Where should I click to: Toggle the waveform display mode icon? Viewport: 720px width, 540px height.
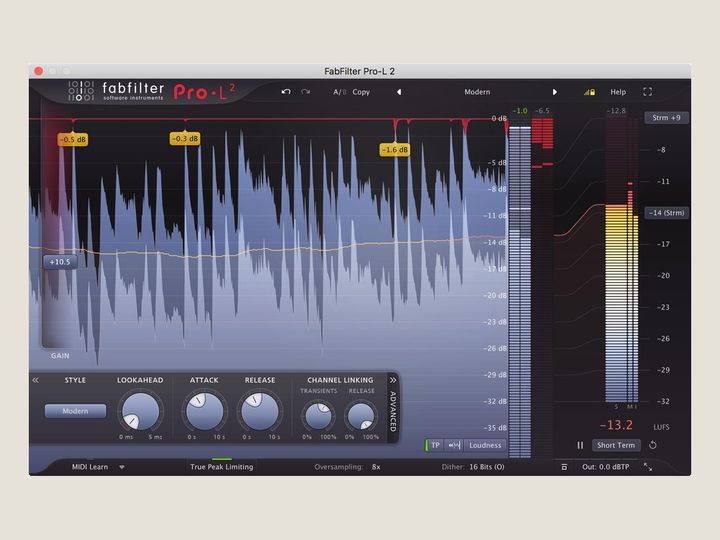(454, 445)
